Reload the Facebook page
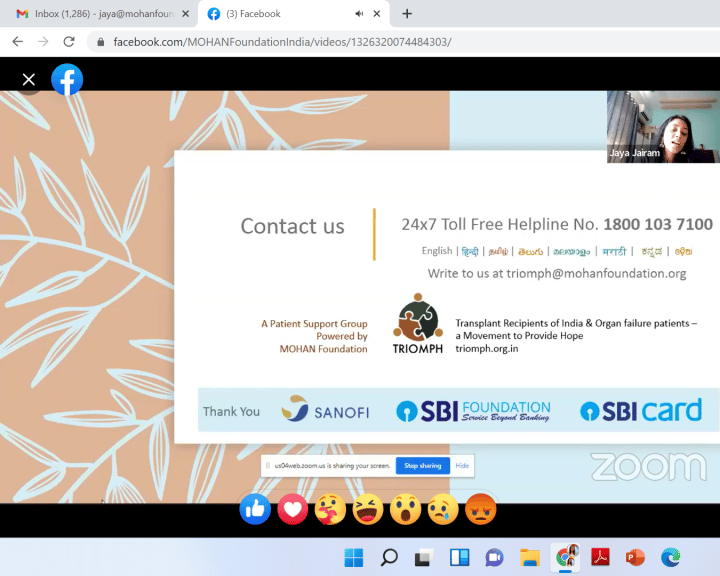Image resolution: width=720 pixels, height=576 pixels. (69, 42)
